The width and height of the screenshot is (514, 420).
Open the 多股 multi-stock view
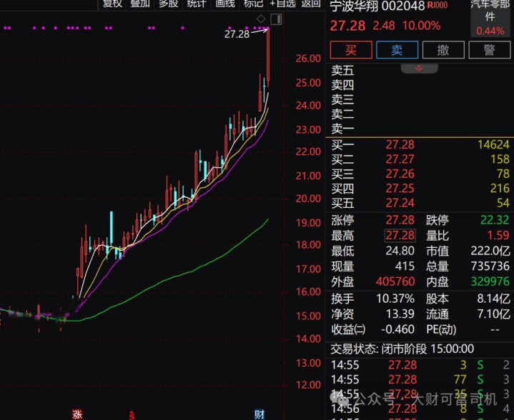coord(169,4)
